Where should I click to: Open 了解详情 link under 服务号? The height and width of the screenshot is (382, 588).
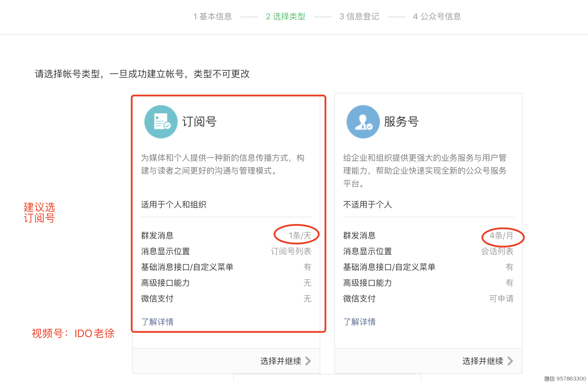coord(359,322)
